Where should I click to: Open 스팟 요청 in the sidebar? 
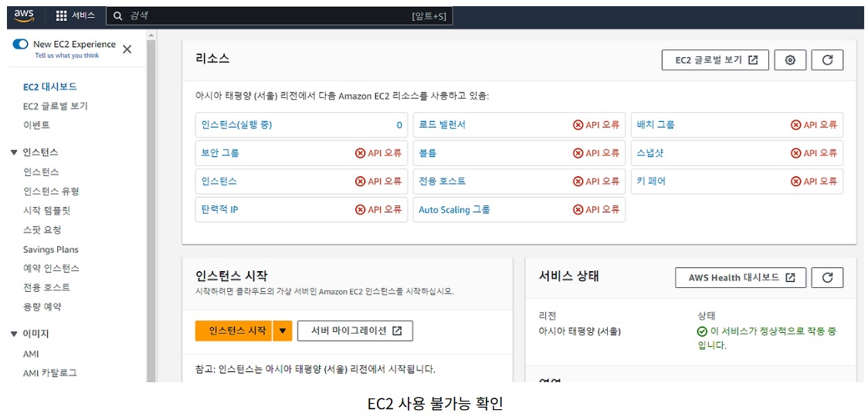click(x=42, y=229)
